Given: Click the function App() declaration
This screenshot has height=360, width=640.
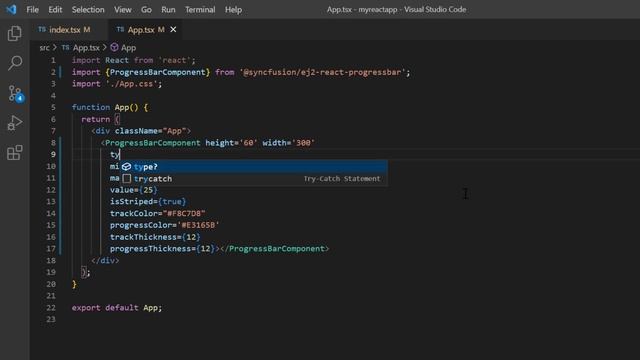Looking at the screenshot, I should pyautogui.click(x=110, y=107).
